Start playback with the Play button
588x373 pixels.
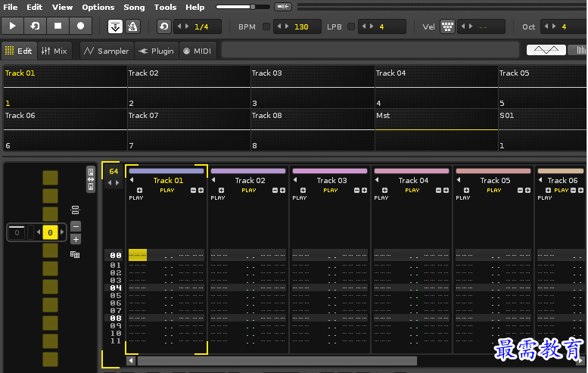(x=12, y=26)
